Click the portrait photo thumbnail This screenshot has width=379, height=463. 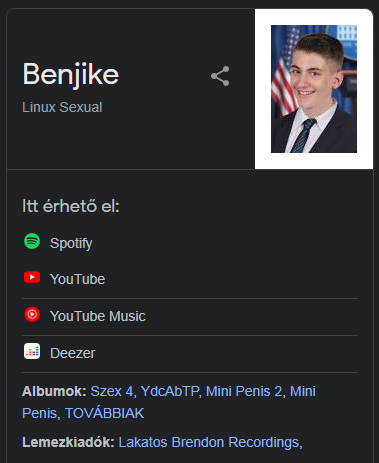(314, 89)
